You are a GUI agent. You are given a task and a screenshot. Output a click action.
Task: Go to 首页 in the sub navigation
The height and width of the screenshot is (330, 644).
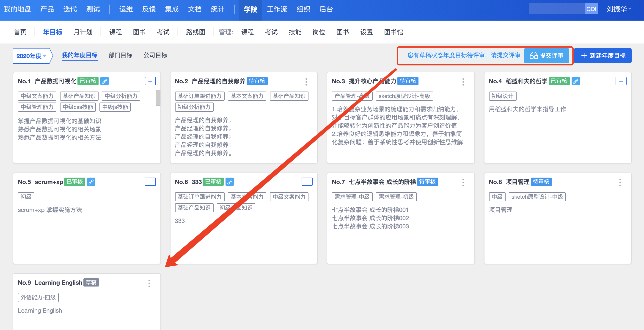point(20,32)
